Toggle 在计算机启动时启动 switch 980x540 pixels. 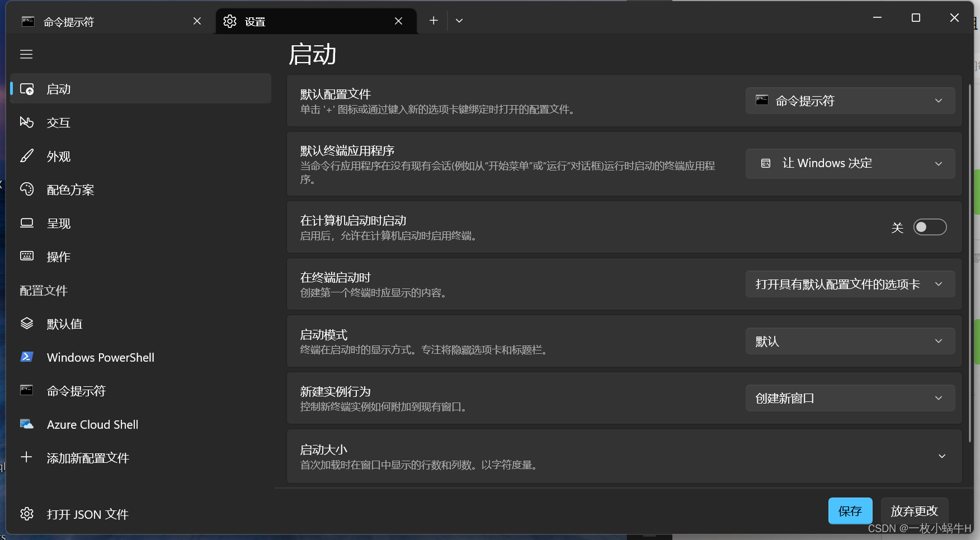(930, 227)
